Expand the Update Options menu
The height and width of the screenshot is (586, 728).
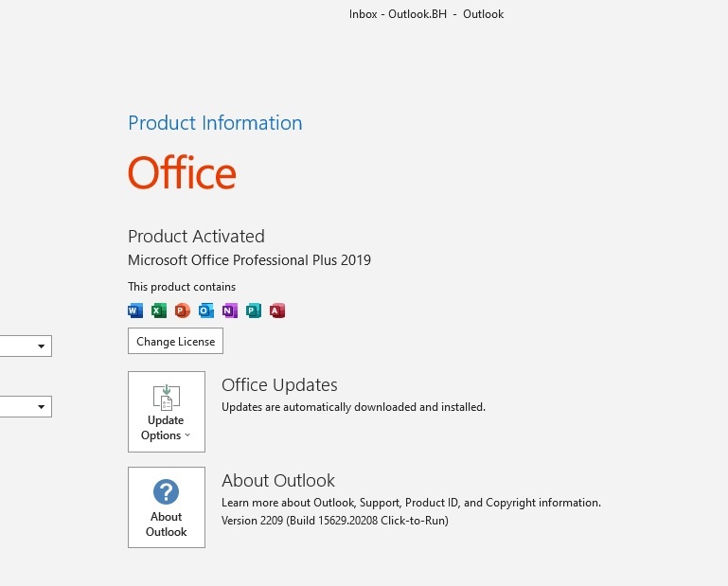167,412
